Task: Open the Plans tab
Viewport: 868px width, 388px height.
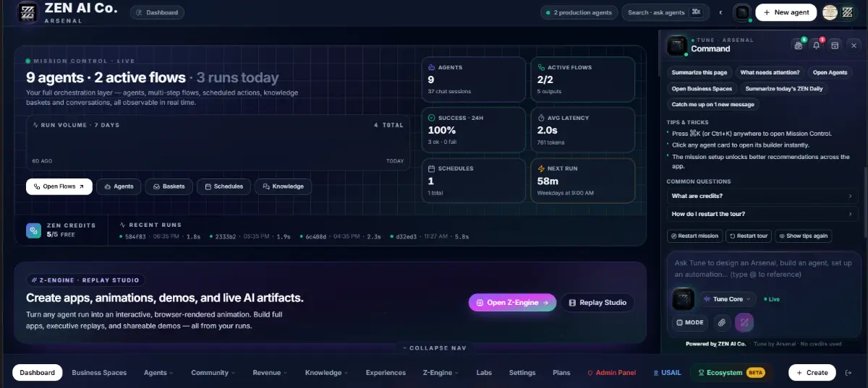Action: [x=561, y=373]
